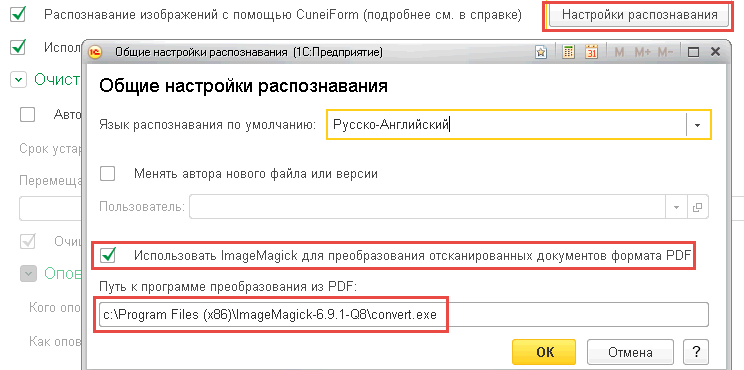Screen dimensions: 744x370
Task: Expand the Пользователь field dropdown arrow
Action: 677,207
